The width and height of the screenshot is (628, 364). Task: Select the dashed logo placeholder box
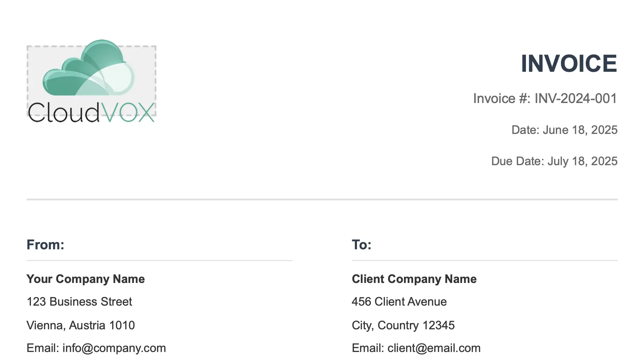(x=91, y=81)
